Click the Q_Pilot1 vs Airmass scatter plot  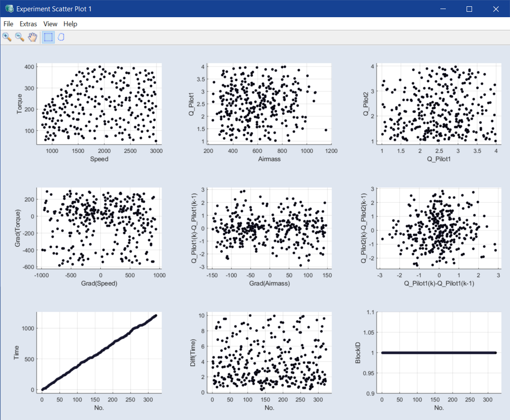click(x=269, y=104)
